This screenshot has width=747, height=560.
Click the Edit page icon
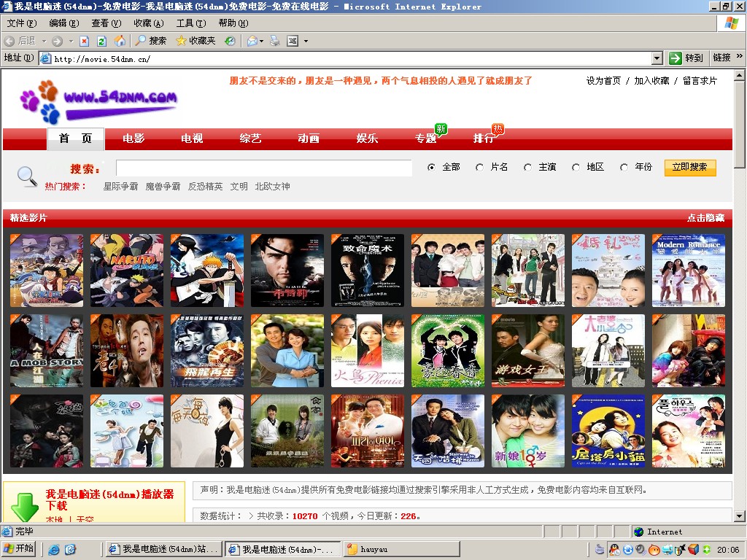[293, 42]
